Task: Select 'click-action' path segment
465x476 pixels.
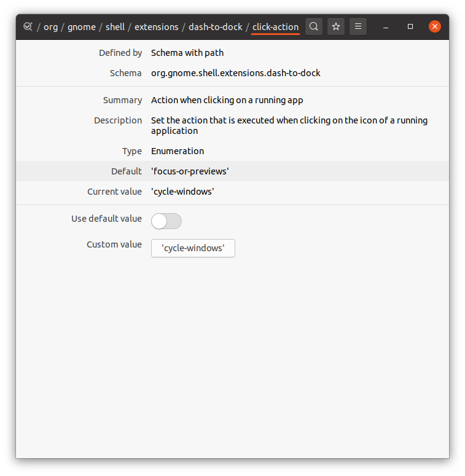Action: point(276,27)
